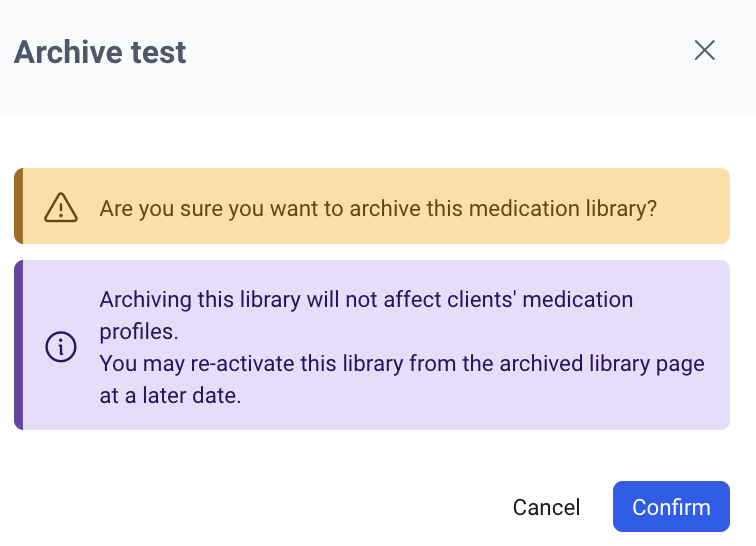This screenshot has width=756, height=546.
Task: Click the "at a later date." text
Action: pos(170,395)
